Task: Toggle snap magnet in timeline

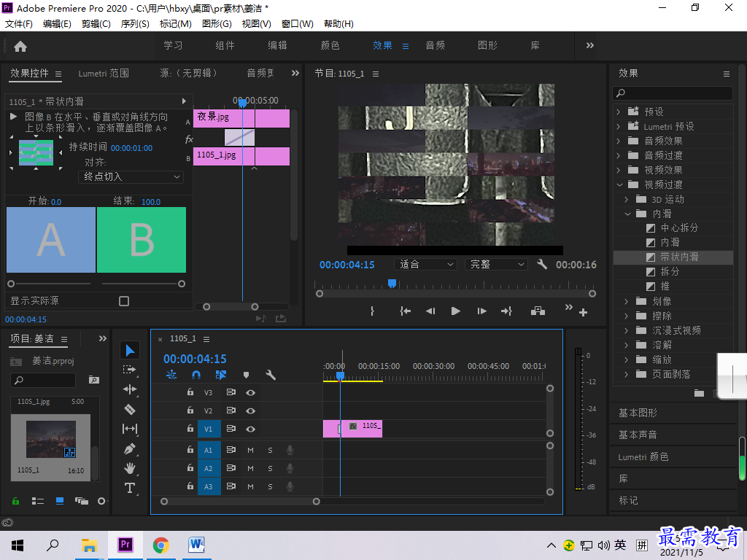Action: (196, 376)
